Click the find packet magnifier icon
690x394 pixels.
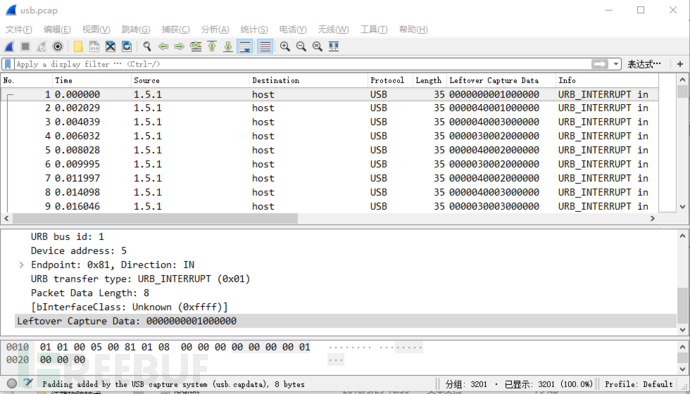click(x=147, y=46)
